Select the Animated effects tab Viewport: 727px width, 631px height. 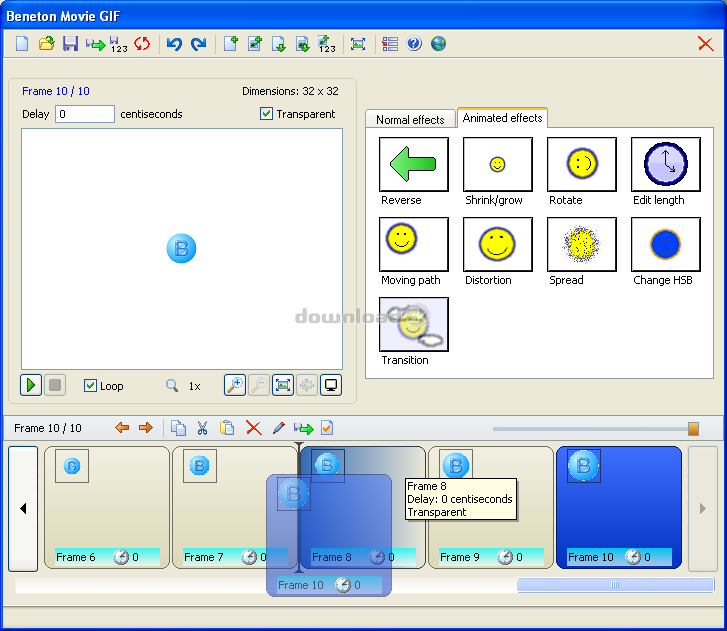point(502,118)
